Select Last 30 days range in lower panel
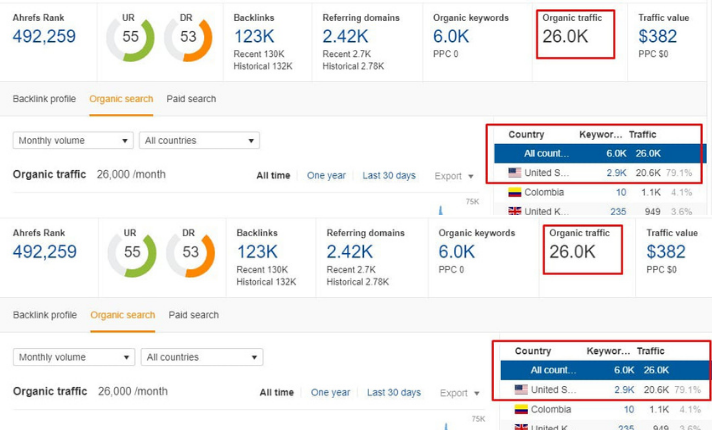Image resolution: width=712 pixels, height=430 pixels. (x=394, y=393)
